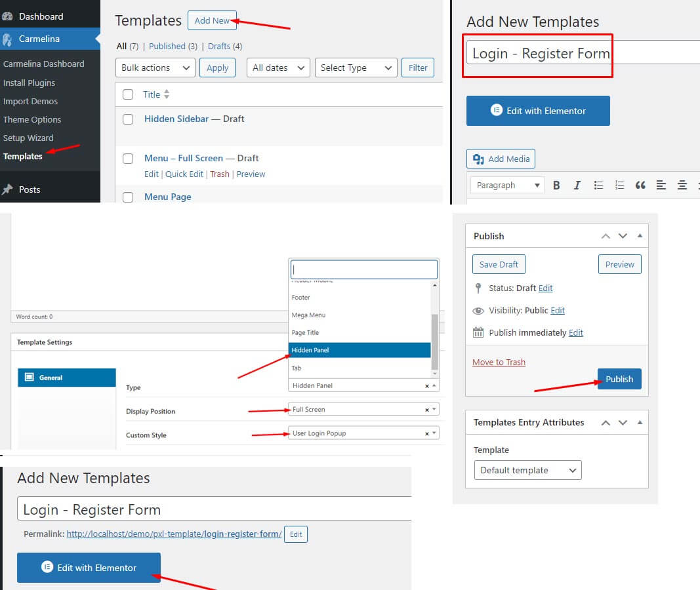Tick the Menu – Full Screen checkbox
Viewport: 700px width, 590px height.
129,159
